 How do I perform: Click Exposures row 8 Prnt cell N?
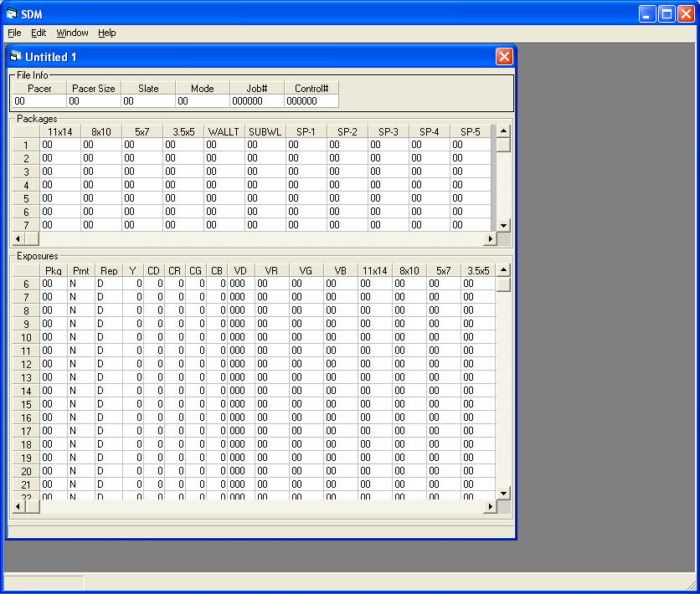pyautogui.click(x=81, y=310)
